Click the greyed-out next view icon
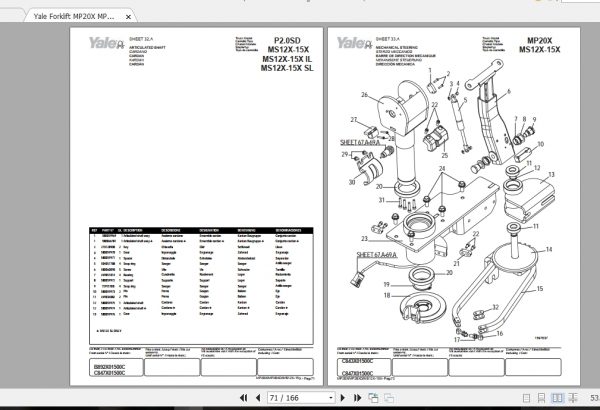The height and width of the screenshot is (410, 600). point(389,398)
